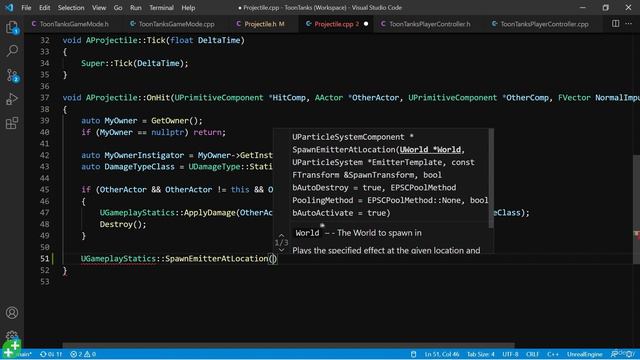This screenshot has width=640, height=360.
Task: Open the Explorer view in activity bar
Action: point(12,28)
